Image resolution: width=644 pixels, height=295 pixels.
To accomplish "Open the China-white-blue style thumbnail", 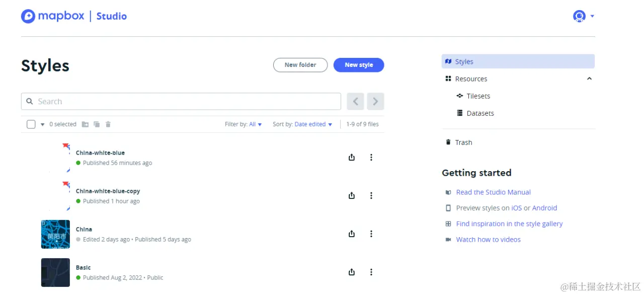I will click(55, 158).
